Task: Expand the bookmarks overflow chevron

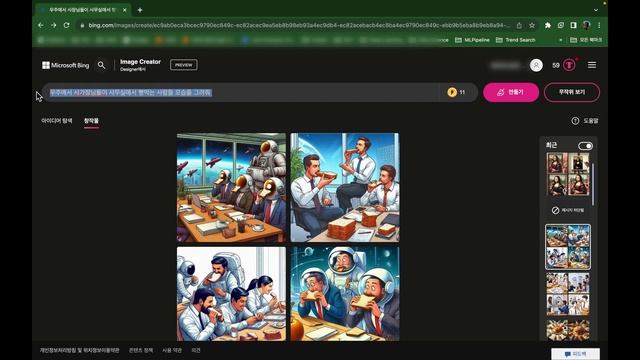Action: point(560,40)
